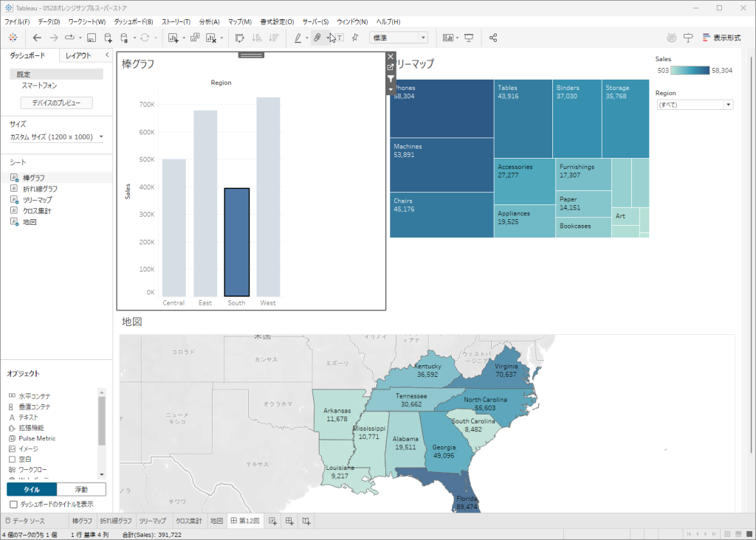This screenshot has height=540, width=756.
Task: Click the 表示形式 Show Me button
Action: 721,38
